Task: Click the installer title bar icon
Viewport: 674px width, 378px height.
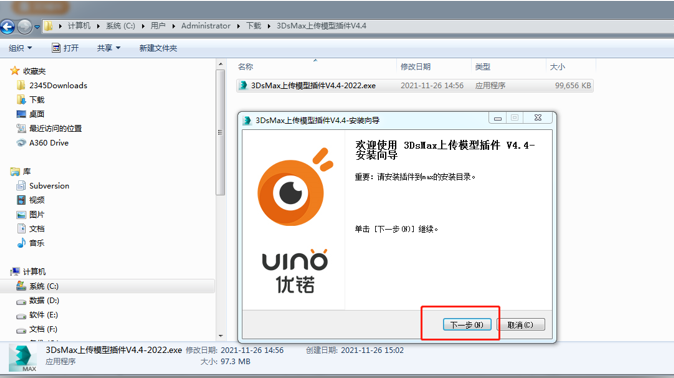Action: point(247,120)
